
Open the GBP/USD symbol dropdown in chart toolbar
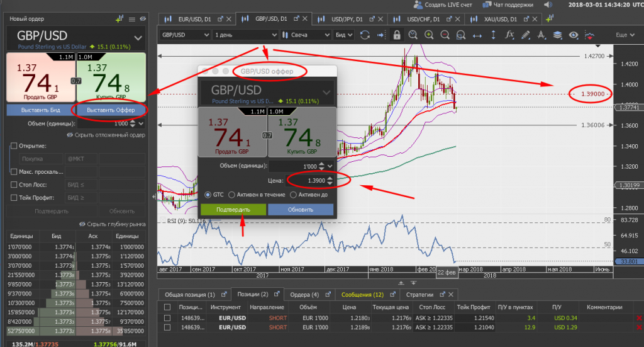tap(184, 35)
